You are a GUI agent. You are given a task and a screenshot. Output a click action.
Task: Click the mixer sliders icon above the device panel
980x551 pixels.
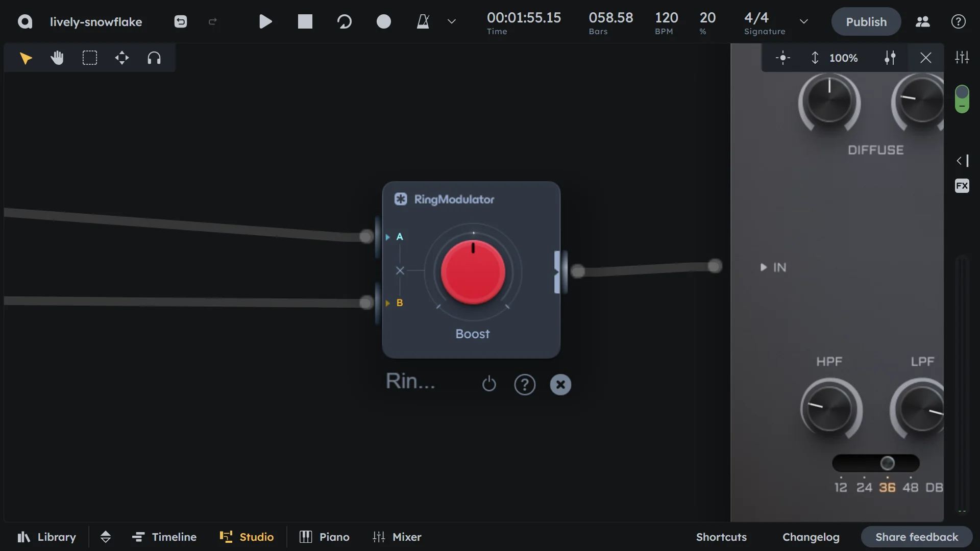click(962, 57)
